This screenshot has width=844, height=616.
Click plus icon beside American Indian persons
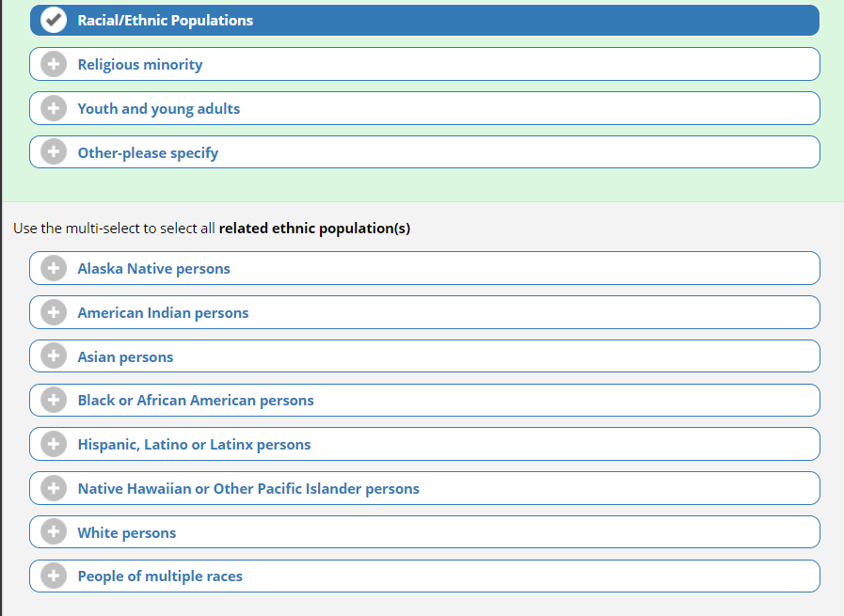point(55,312)
